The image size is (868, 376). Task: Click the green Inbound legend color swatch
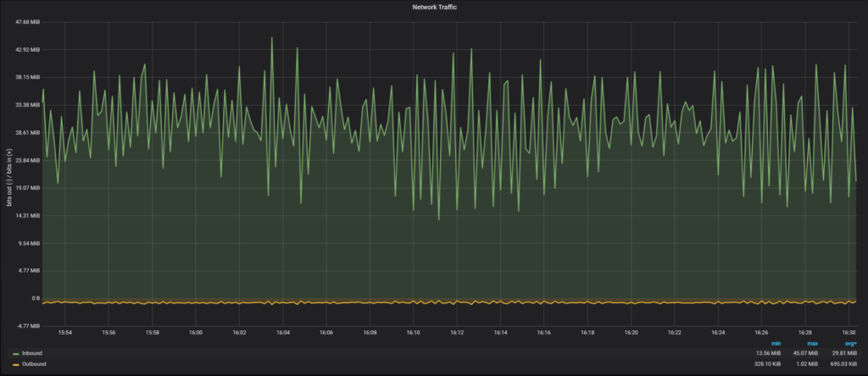click(x=16, y=353)
